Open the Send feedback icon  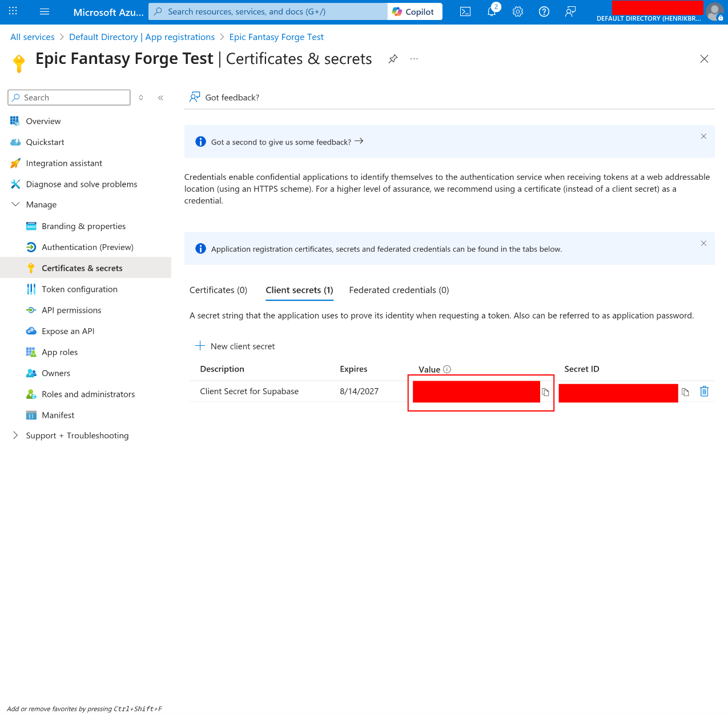pyautogui.click(x=570, y=11)
